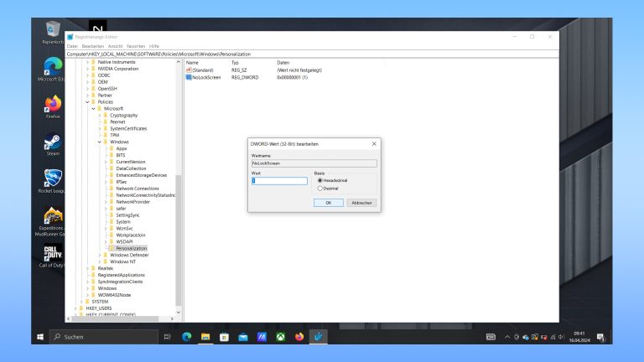This screenshot has height=362, width=644.
Task: Select the Dezimal radio button
Action: click(319, 189)
